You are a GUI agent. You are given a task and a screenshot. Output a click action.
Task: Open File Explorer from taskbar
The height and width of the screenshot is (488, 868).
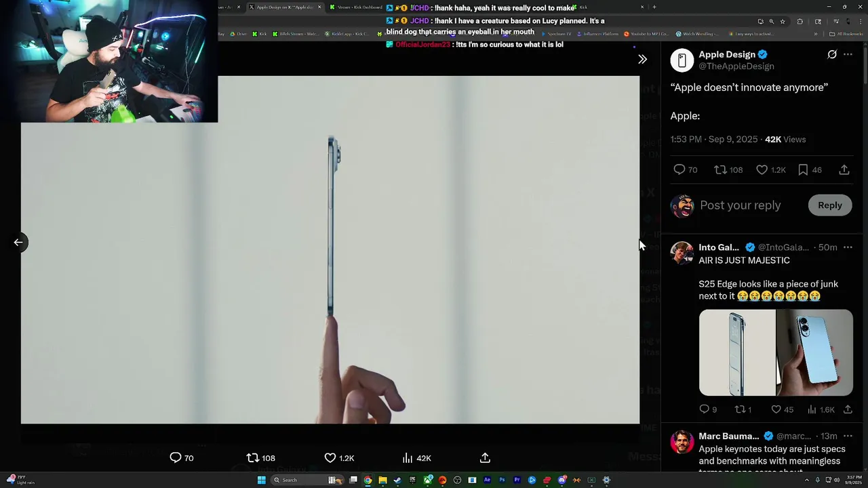tap(382, 480)
